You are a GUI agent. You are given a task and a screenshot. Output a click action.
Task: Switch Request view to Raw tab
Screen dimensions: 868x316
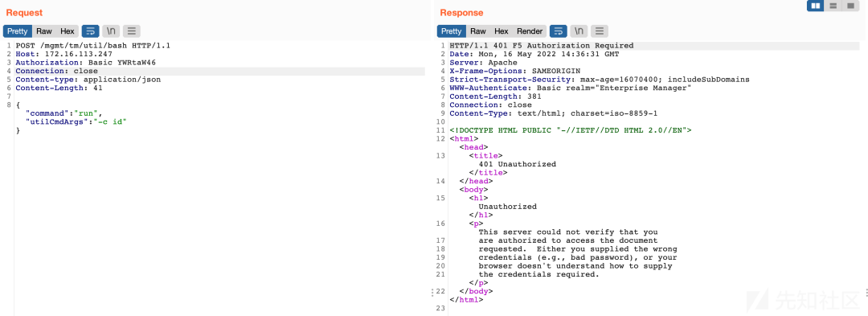tap(44, 31)
